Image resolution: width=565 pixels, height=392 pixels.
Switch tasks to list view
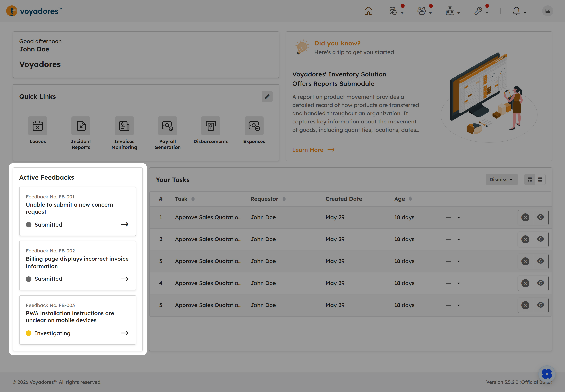click(540, 180)
